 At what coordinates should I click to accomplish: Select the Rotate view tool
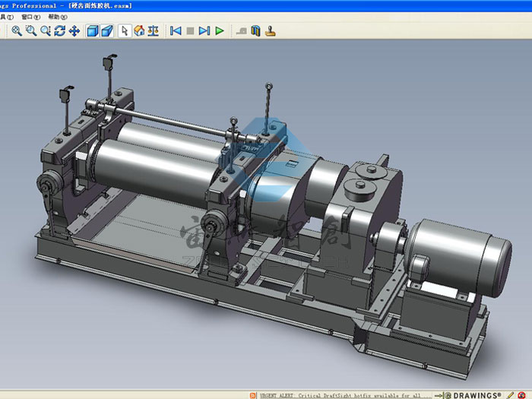click(x=60, y=31)
